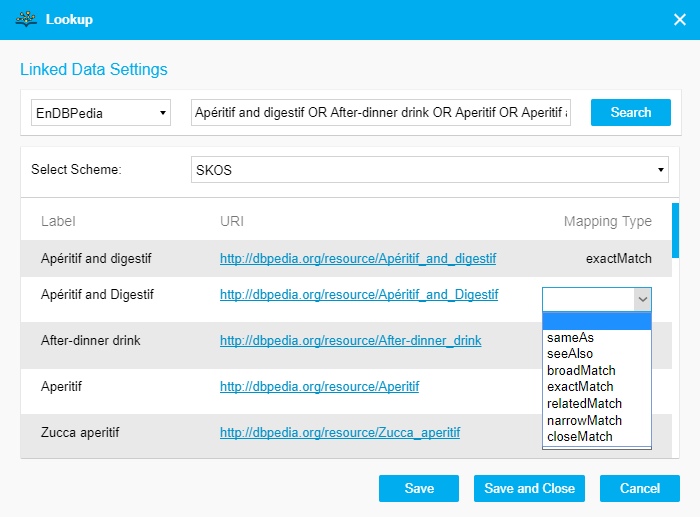Image resolution: width=700 pixels, height=517 pixels.
Task: Open the EnDBPedia source dropdown
Action: point(100,113)
